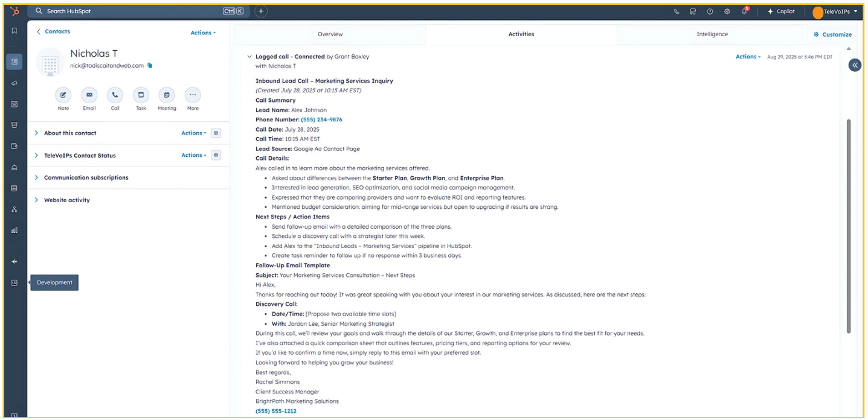The width and height of the screenshot is (868, 420).
Task: Open settings gear for About this contact
Action: click(x=216, y=133)
